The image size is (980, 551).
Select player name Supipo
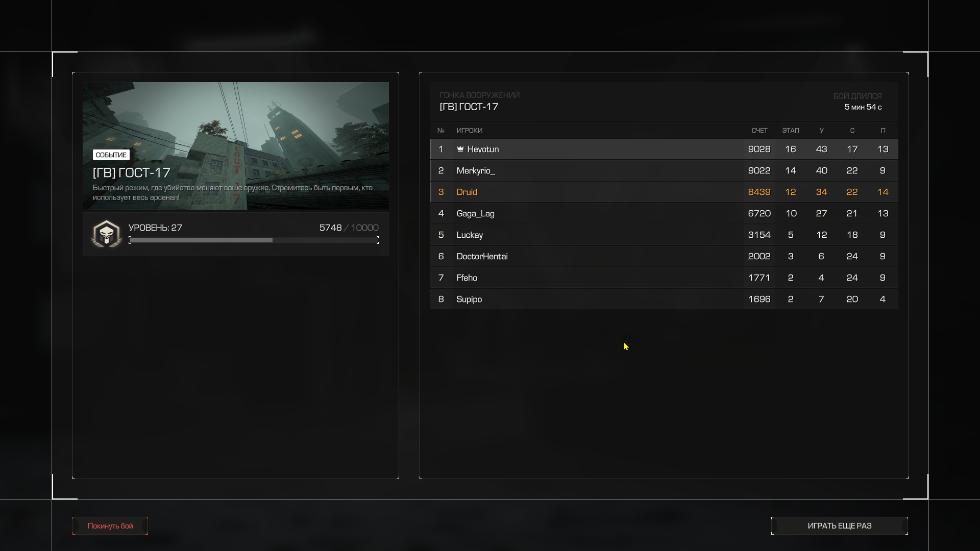(469, 299)
